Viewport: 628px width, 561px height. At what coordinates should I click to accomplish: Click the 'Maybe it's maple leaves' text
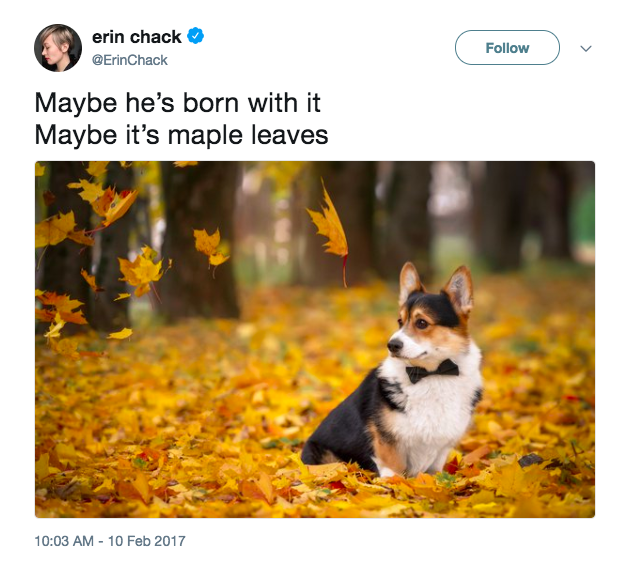[181, 134]
